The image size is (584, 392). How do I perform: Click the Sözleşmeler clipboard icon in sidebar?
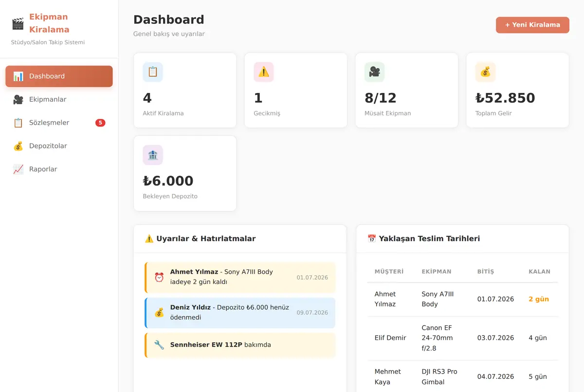pos(18,123)
